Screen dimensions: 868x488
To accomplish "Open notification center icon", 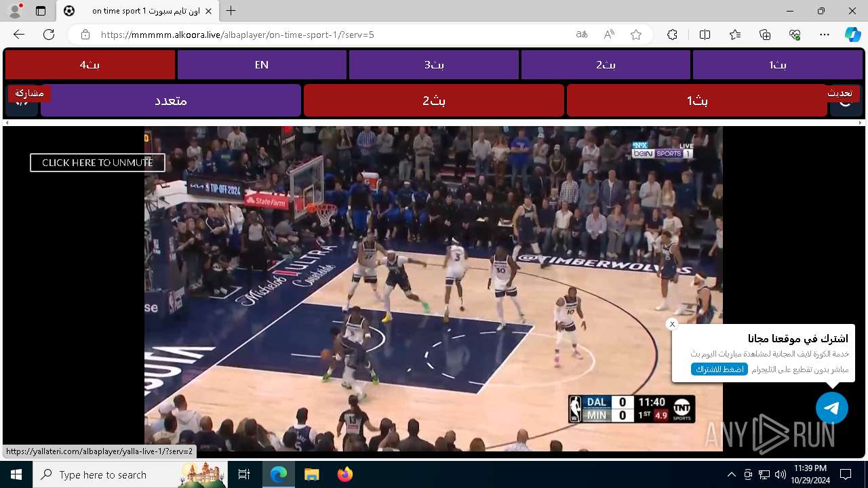I will pyautogui.click(x=846, y=474).
